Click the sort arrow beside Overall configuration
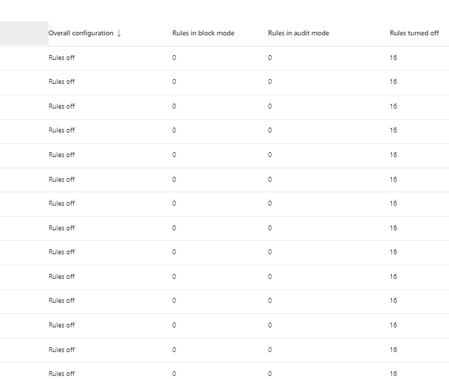Screen dimensions: 449x379 click(x=119, y=33)
